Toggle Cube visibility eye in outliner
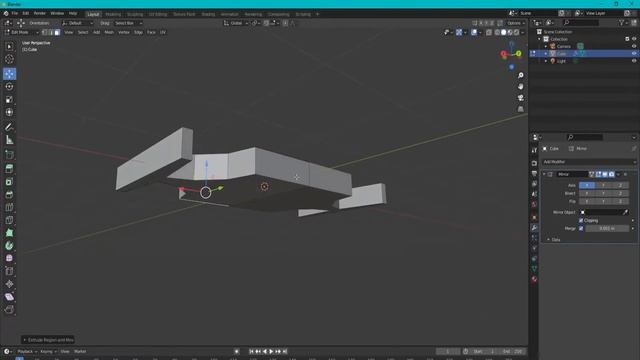This screenshot has width=640, height=360. pyautogui.click(x=634, y=53)
